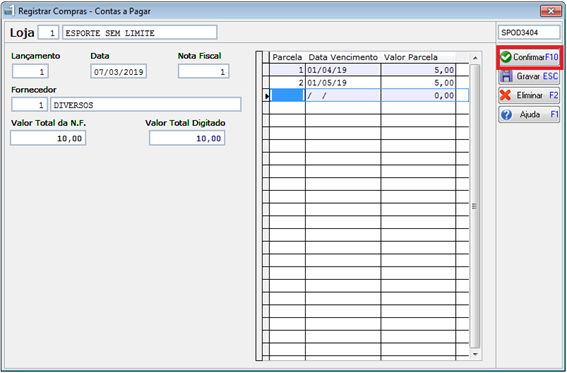Image resolution: width=567 pixels, height=373 pixels.
Task: Click the empty date cell of new row
Action: 343,95
